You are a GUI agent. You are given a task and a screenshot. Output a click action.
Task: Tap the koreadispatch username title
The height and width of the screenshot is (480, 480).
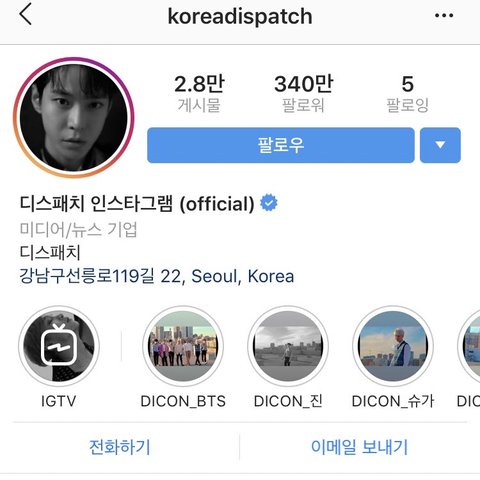240,16
